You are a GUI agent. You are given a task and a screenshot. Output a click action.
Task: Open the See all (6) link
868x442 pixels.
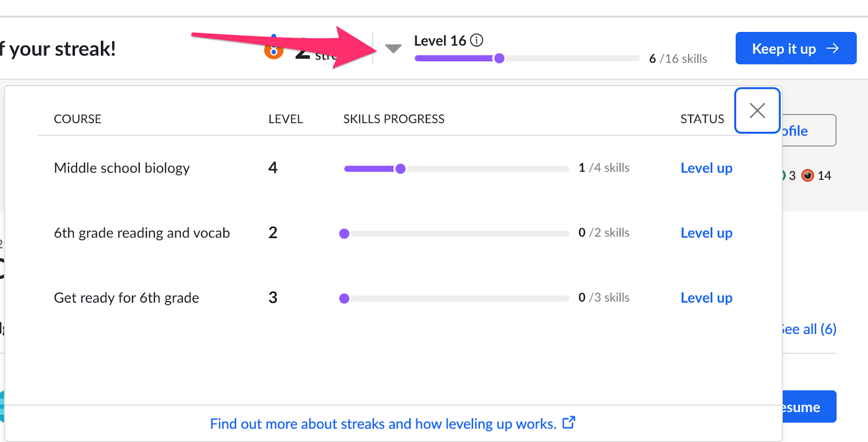(x=809, y=329)
